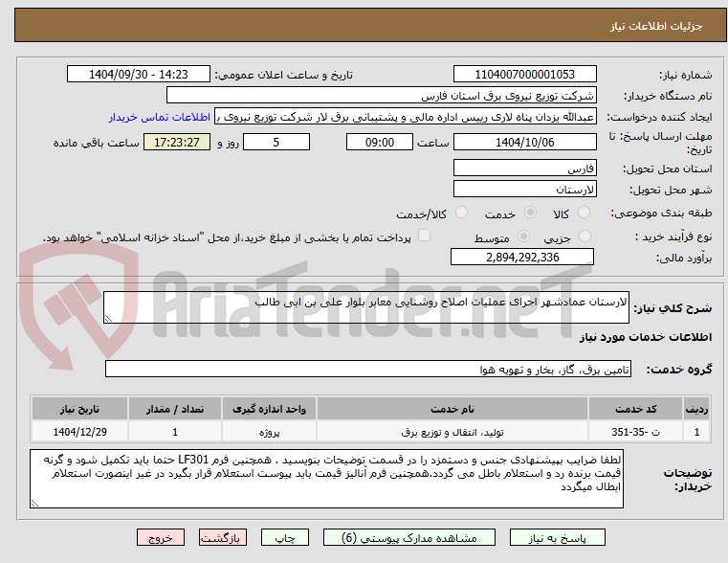Click the deadline date field 1404/10/06
The width and height of the screenshot is (728, 563).
pyautogui.click(x=524, y=142)
